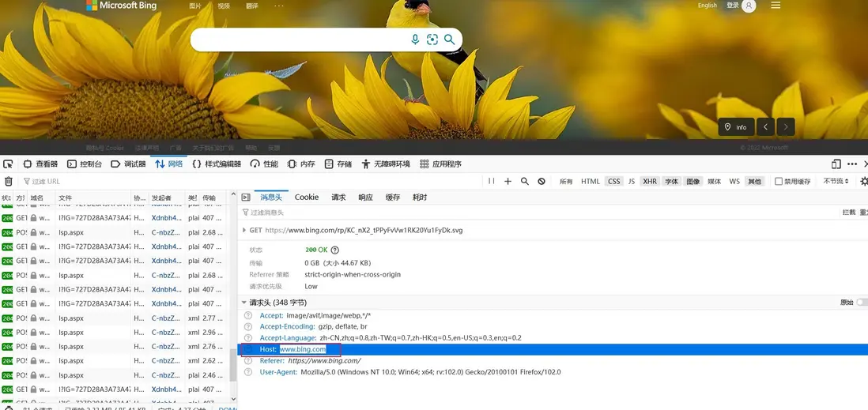Click the plus icon to add request

(x=508, y=181)
